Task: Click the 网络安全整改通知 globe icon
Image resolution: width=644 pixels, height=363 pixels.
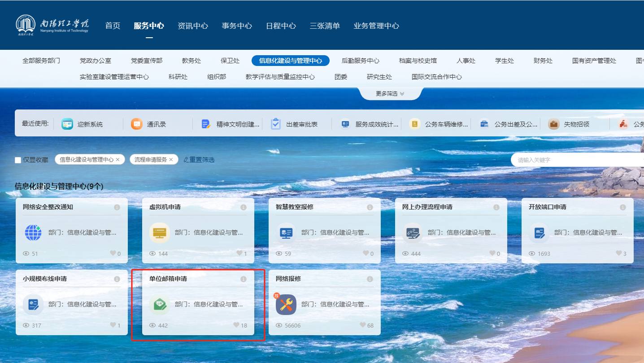Action: pyautogui.click(x=33, y=233)
